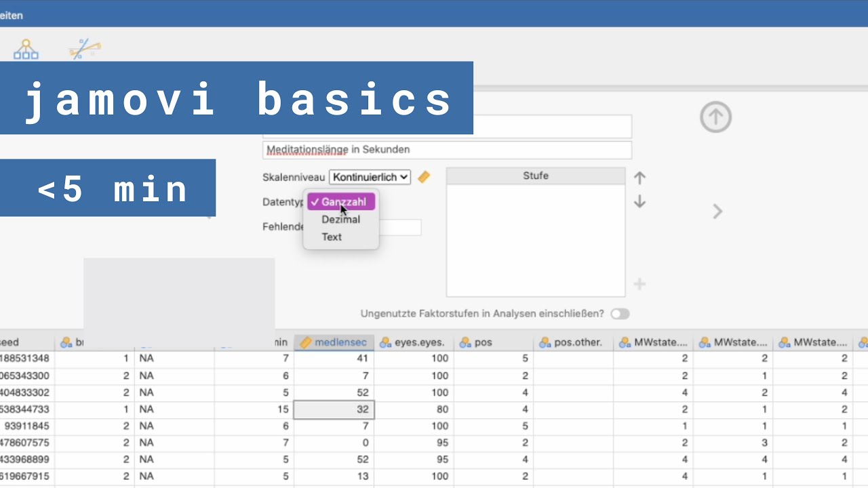Select Ganzzahl in the data type menu
Screen dimensions: 868x488
341,202
